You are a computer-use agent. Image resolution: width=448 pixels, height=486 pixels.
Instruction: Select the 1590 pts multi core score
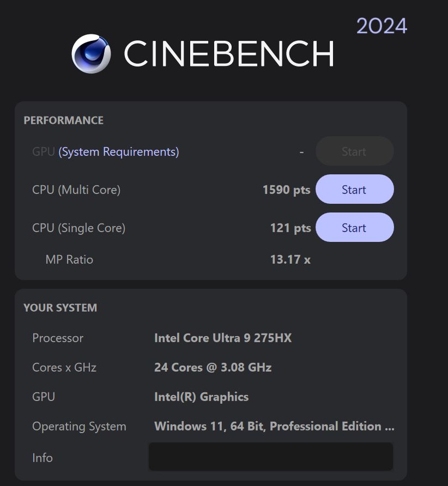(x=286, y=190)
